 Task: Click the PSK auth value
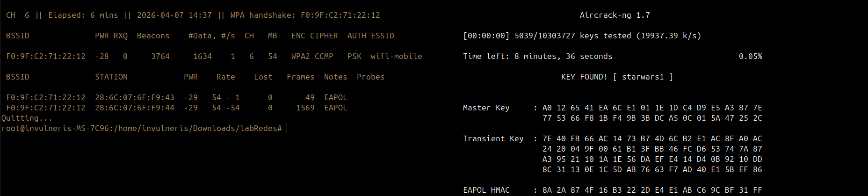click(354, 56)
